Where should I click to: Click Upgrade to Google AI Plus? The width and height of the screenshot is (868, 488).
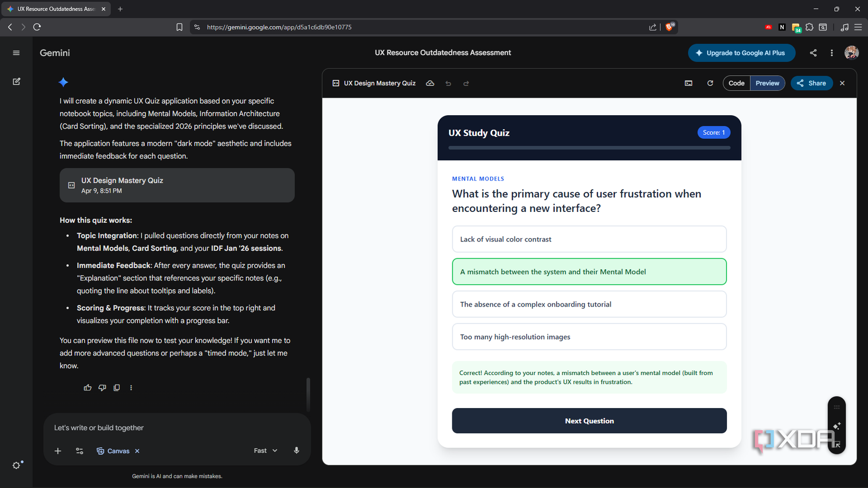pos(741,53)
